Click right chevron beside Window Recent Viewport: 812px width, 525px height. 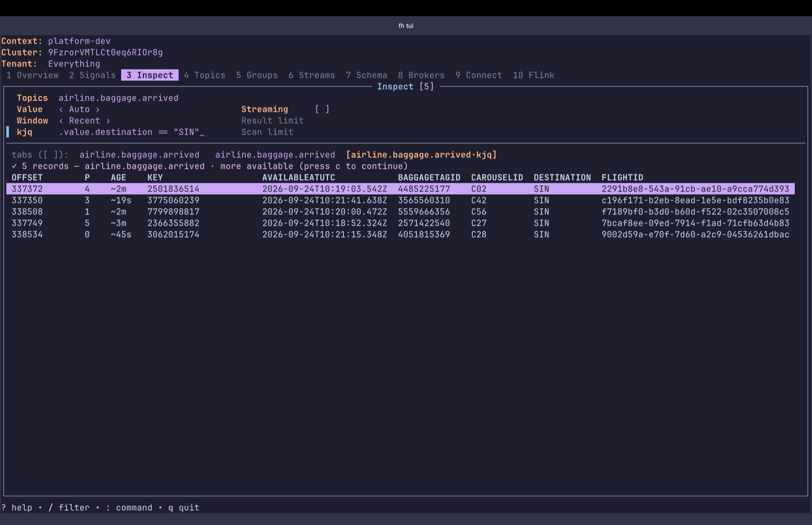click(108, 121)
